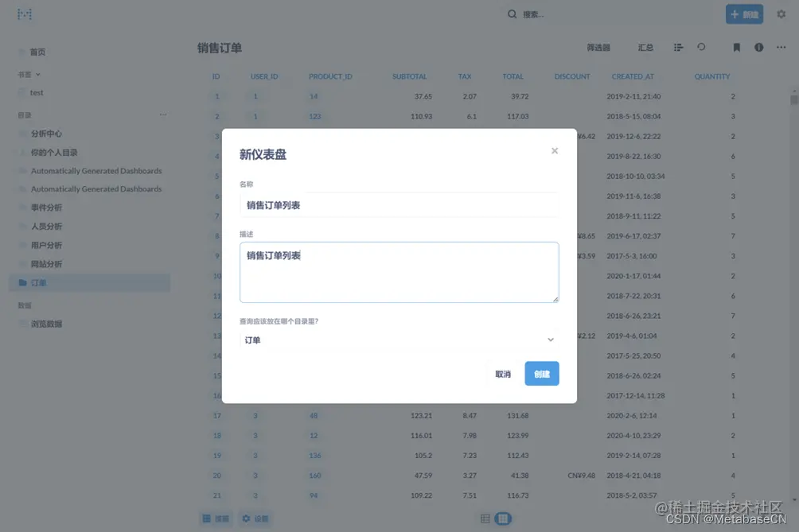Click the date 2019-2-11, 21:40

(x=633, y=96)
